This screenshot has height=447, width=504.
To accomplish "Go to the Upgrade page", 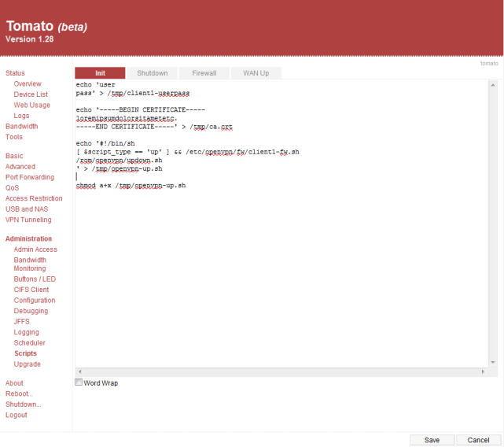I will 27,364.
